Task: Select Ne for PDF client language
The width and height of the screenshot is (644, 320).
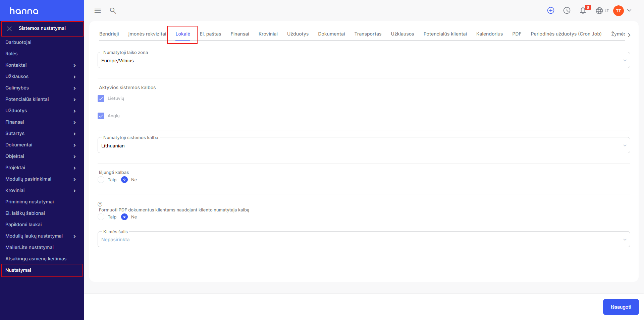Action: point(124,217)
